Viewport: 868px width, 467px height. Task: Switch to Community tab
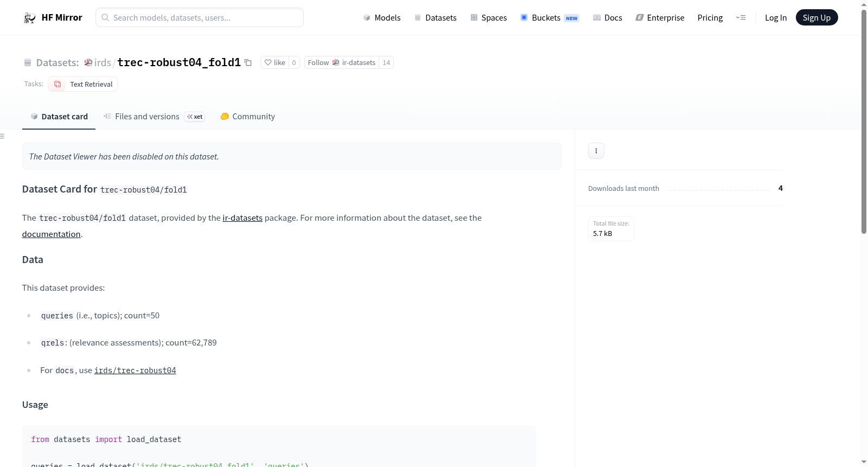tap(247, 117)
